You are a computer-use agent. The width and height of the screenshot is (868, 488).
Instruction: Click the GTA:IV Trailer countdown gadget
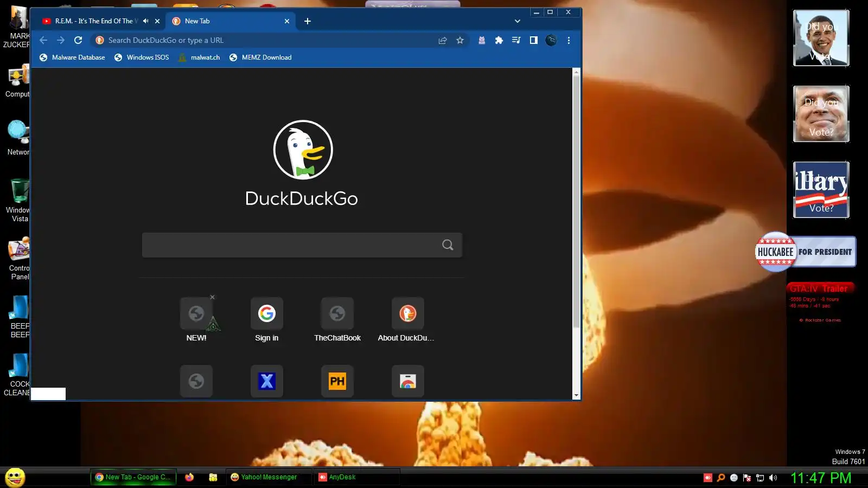[819, 303]
